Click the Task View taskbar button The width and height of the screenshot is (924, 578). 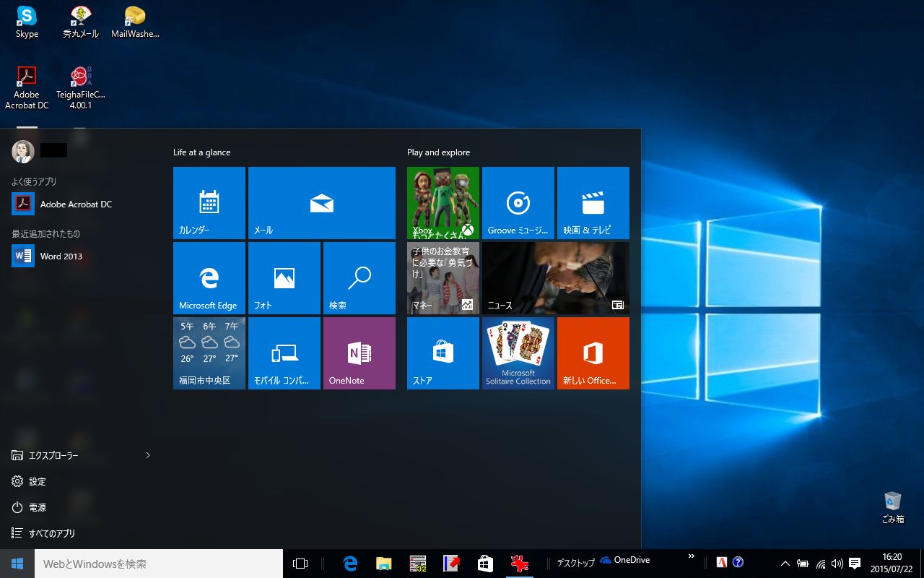coord(300,564)
